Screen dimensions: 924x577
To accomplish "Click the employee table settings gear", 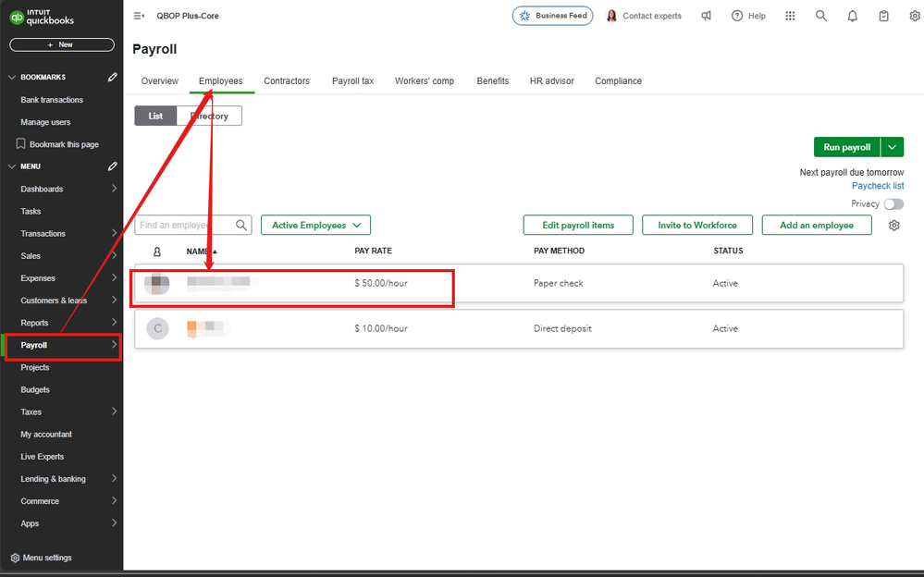I will click(x=894, y=225).
